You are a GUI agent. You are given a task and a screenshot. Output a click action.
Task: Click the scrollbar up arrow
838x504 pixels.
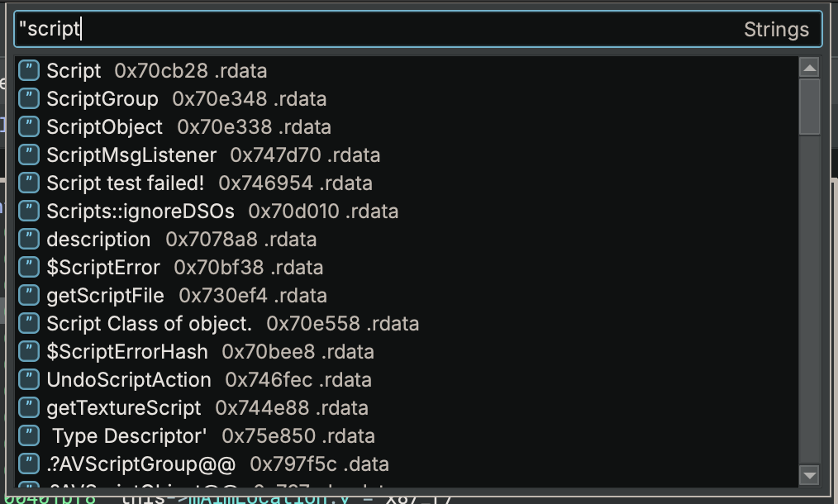click(x=810, y=67)
